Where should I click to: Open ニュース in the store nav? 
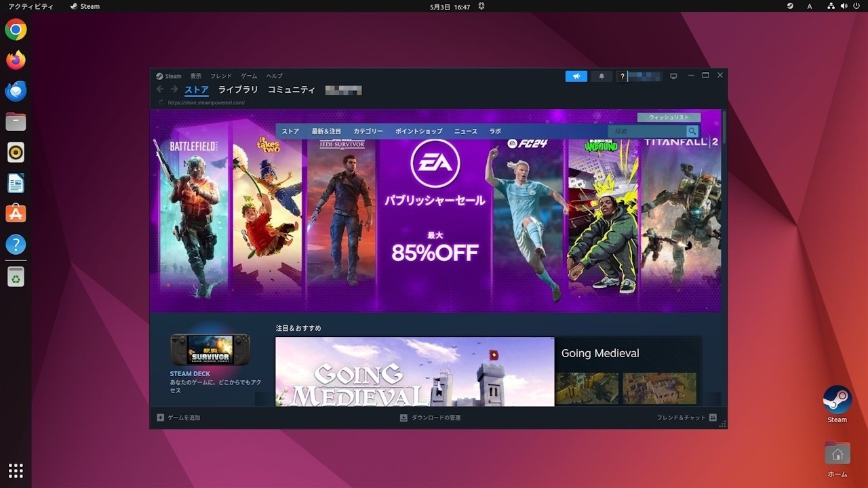click(x=466, y=131)
